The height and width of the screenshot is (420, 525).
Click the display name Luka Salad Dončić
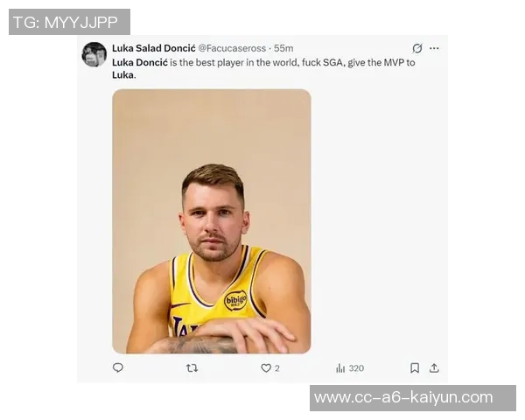coord(153,48)
